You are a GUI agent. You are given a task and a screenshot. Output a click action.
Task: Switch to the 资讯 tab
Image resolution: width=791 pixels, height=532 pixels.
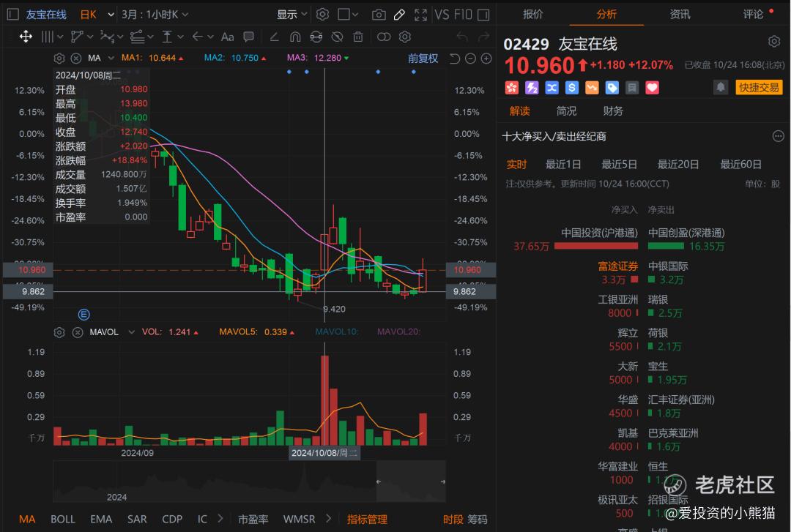tap(680, 14)
